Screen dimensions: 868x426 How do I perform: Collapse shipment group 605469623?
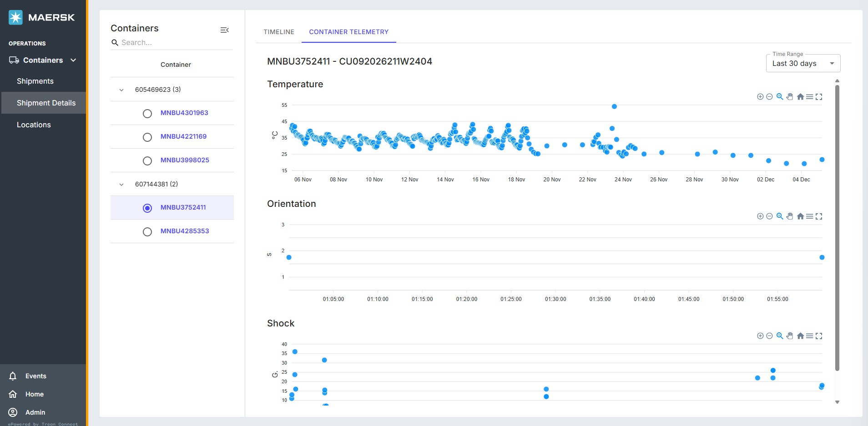(x=121, y=90)
